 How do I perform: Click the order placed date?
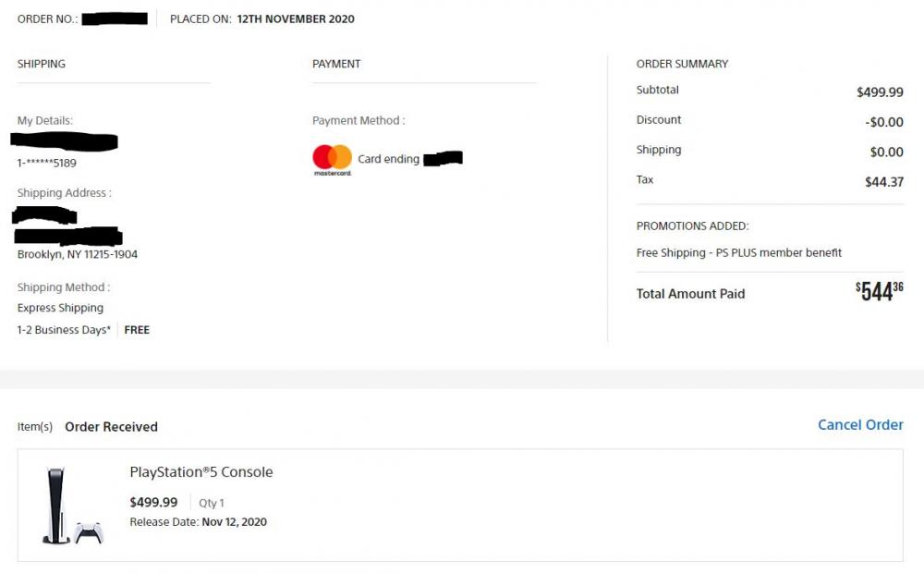pyautogui.click(x=296, y=18)
